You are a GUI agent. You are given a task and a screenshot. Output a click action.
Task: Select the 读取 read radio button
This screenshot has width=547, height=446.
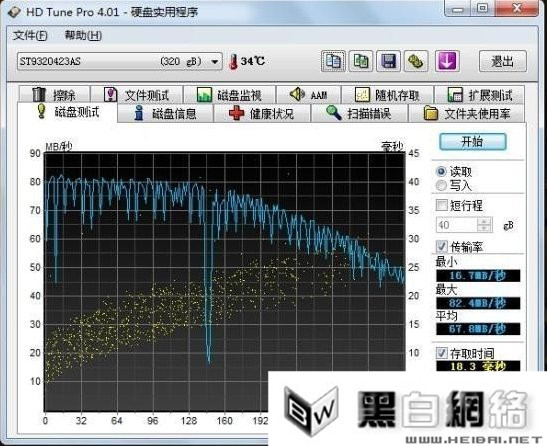[x=441, y=171]
